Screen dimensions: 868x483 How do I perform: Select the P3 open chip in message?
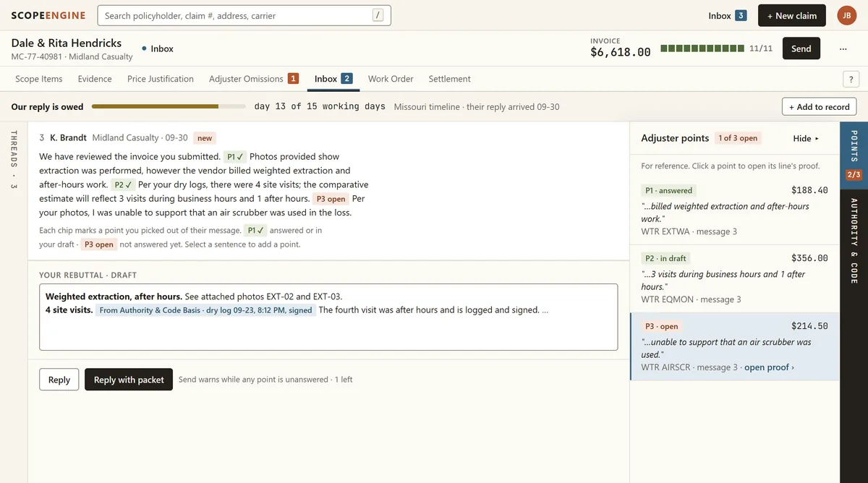pos(331,199)
